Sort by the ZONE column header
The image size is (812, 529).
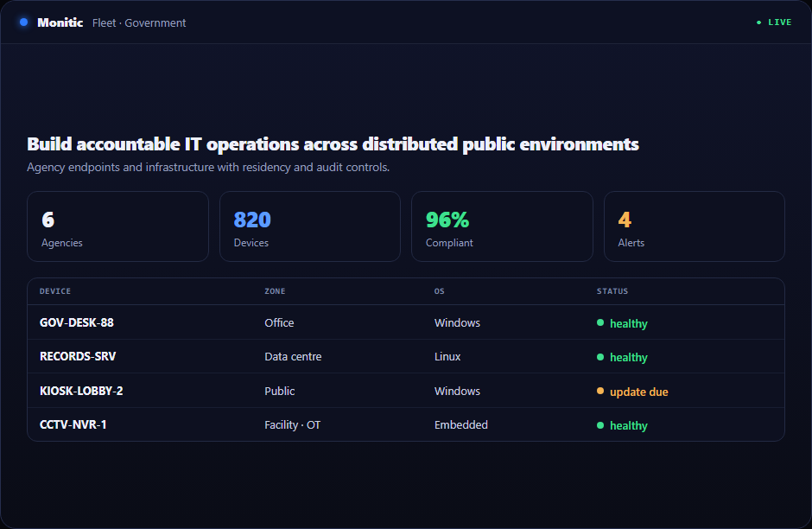point(275,291)
